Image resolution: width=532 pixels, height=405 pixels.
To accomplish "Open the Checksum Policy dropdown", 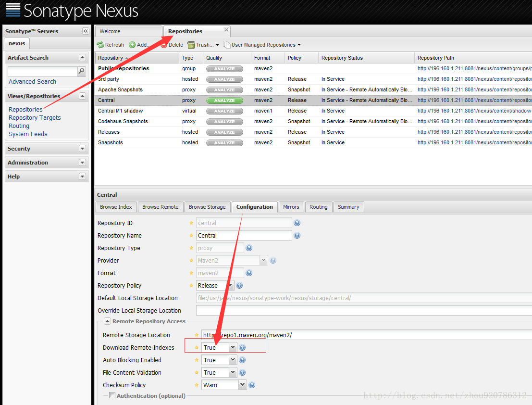I will tap(242, 385).
